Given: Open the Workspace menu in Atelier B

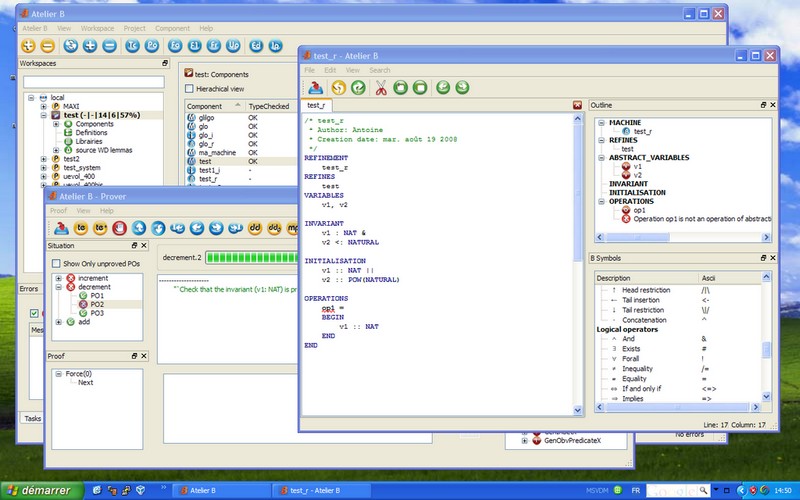Looking at the screenshot, I should (97, 29).
